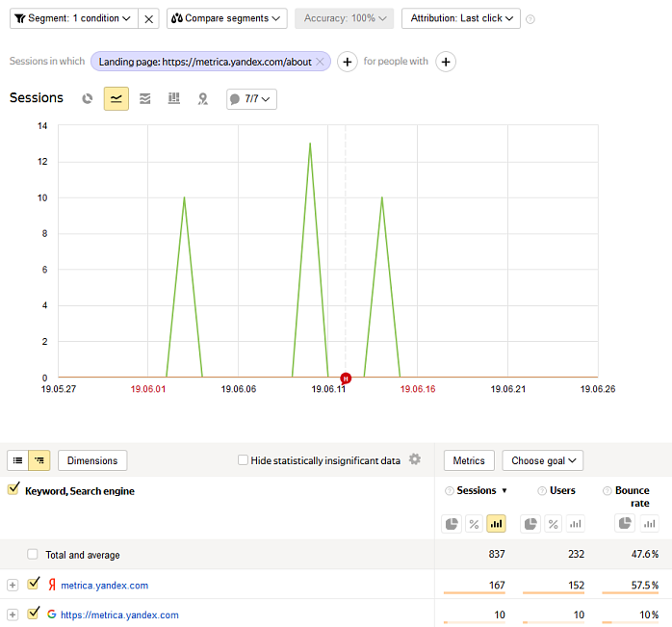This screenshot has height=627, width=672.
Task: Open table settings gear icon
Action: click(x=415, y=459)
